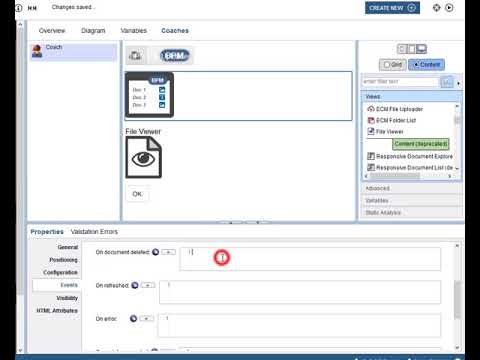Viewport: 480px width, 360px height.
Task: Click the circular target icon beside CREATE NEW
Action: point(436,8)
